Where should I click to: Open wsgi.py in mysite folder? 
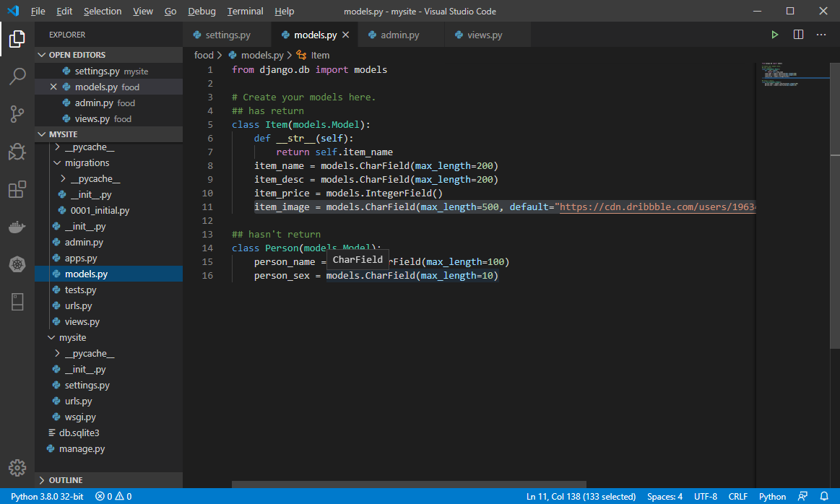(80, 417)
